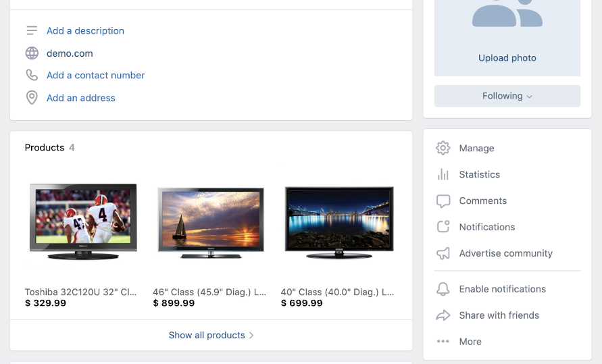
Task: Click the Toshiba 32C120U product title
Action: (x=80, y=292)
